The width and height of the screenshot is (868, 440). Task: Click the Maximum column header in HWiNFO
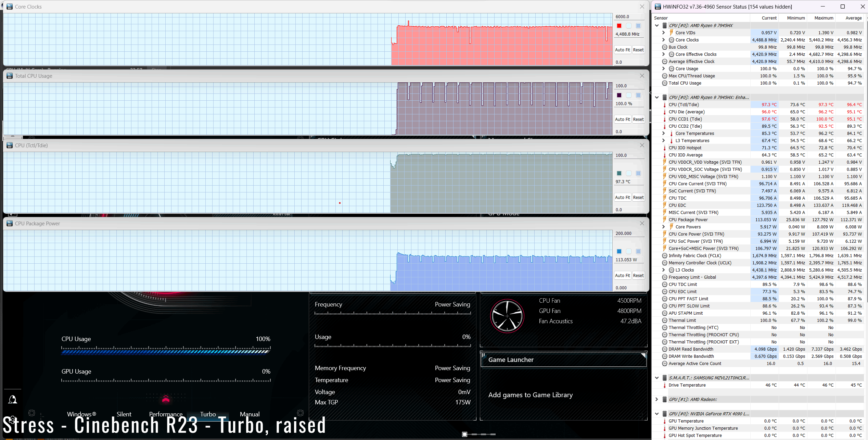point(824,18)
